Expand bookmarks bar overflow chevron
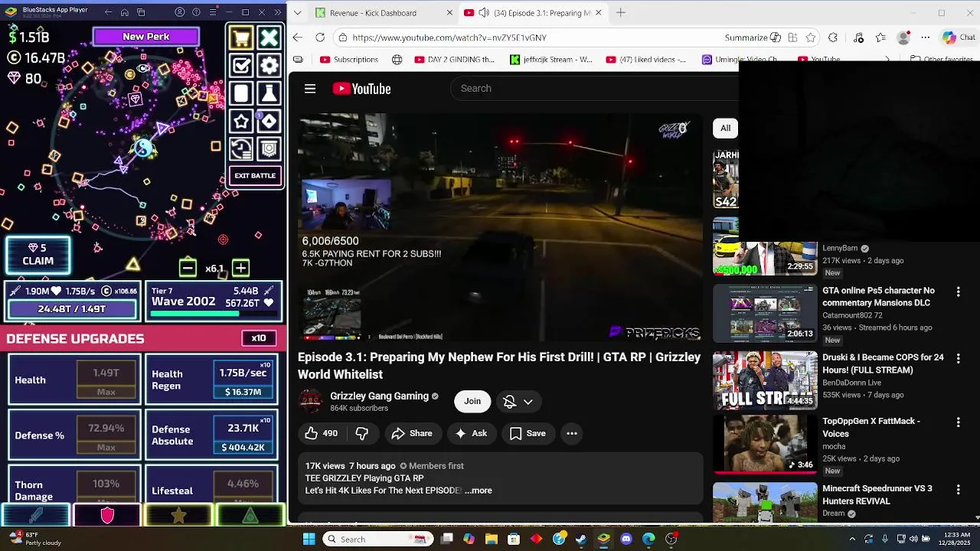980x551 pixels. (887, 60)
